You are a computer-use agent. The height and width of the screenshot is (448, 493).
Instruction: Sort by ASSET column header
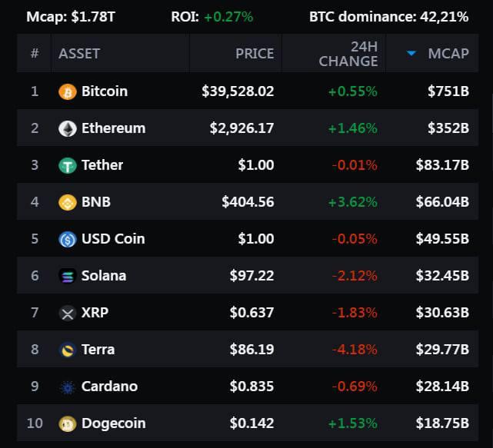pos(79,53)
